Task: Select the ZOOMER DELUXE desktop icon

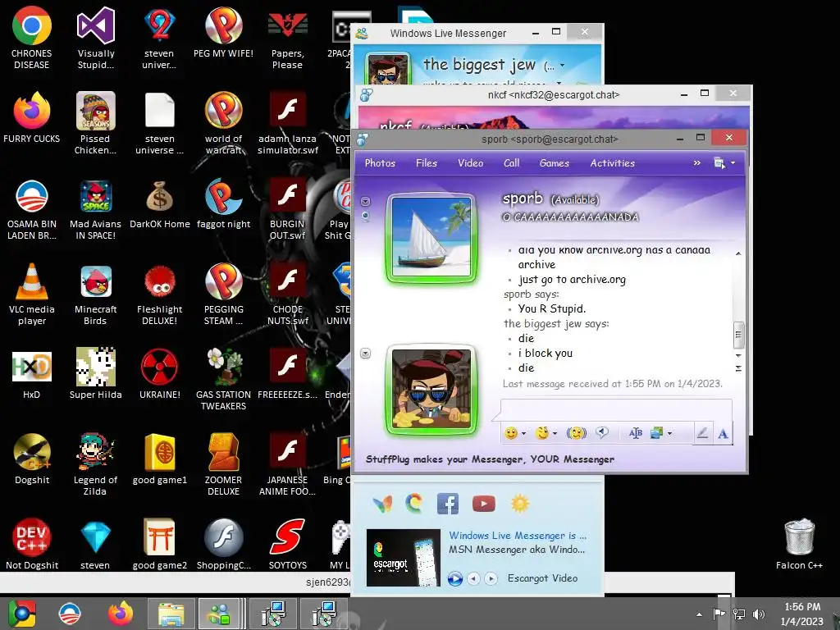Action: pyautogui.click(x=223, y=464)
